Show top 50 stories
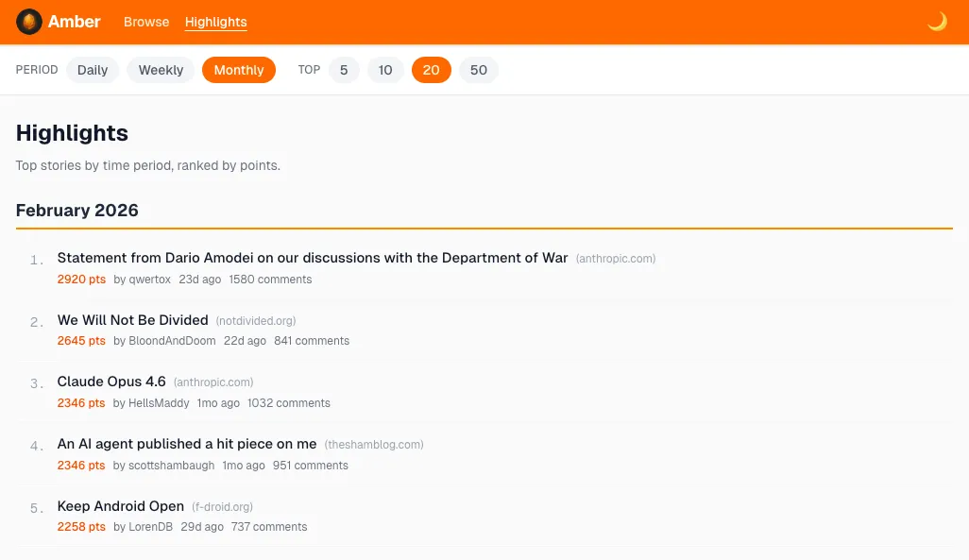Screen dimensions: 969x560 click(479, 70)
